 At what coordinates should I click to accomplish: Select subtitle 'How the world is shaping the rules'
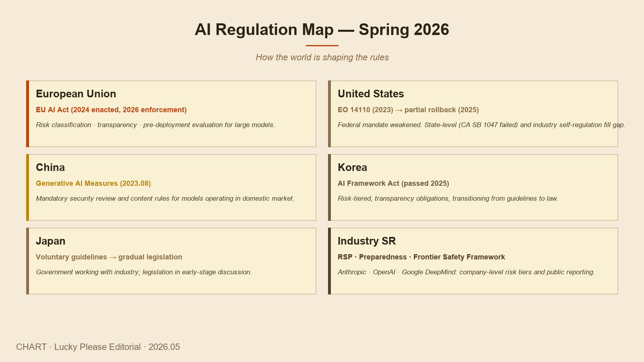tap(322, 58)
